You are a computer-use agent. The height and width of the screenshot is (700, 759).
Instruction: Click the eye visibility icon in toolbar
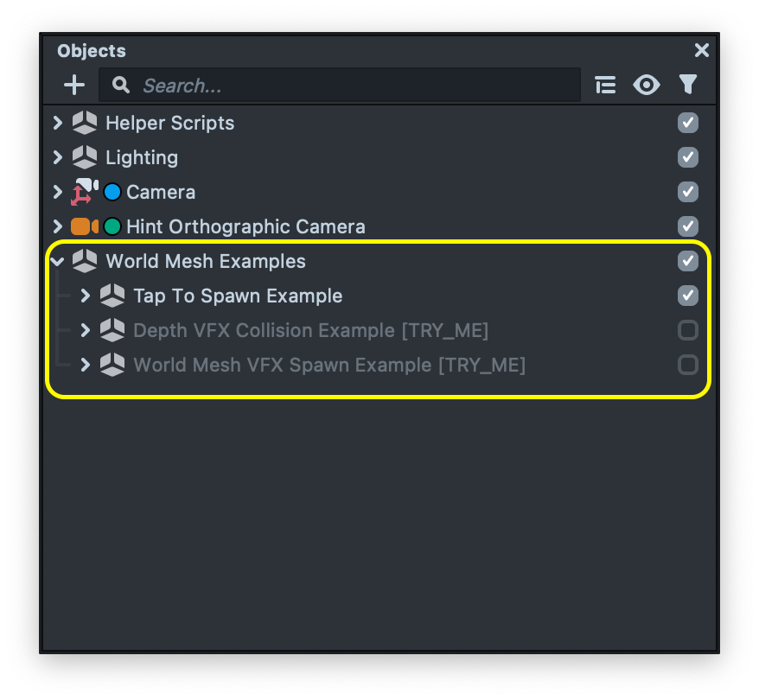coord(646,85)
